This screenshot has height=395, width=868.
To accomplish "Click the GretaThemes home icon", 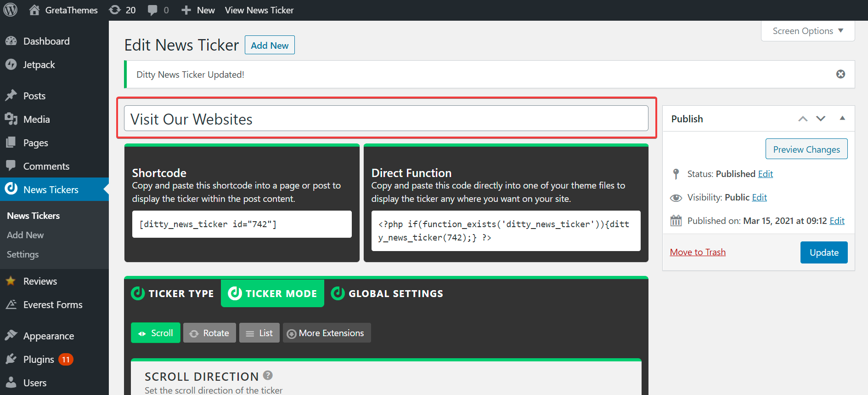I will tap(34, 10).
